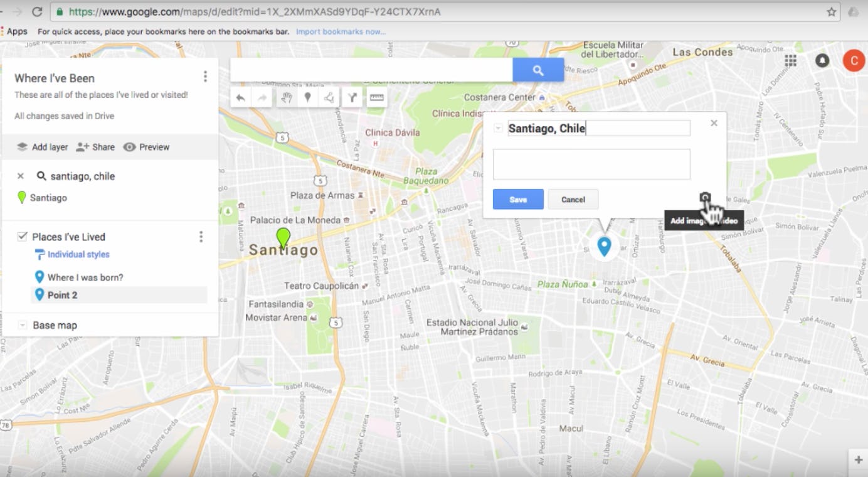The image size is (868, 477).
Task: Clear the santiago, chile search with the X
Action: click(x=19, y=176)
